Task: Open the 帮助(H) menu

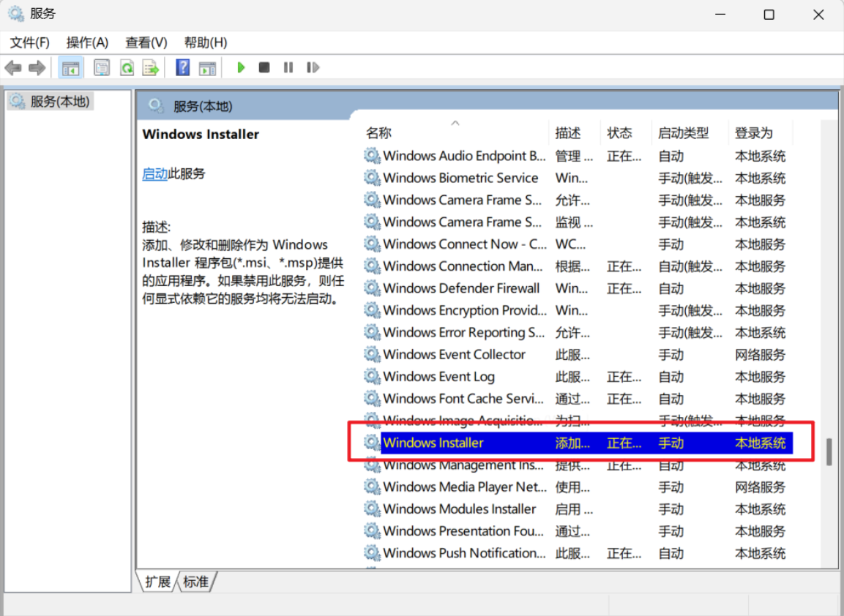Action: (x=205, y=42)
